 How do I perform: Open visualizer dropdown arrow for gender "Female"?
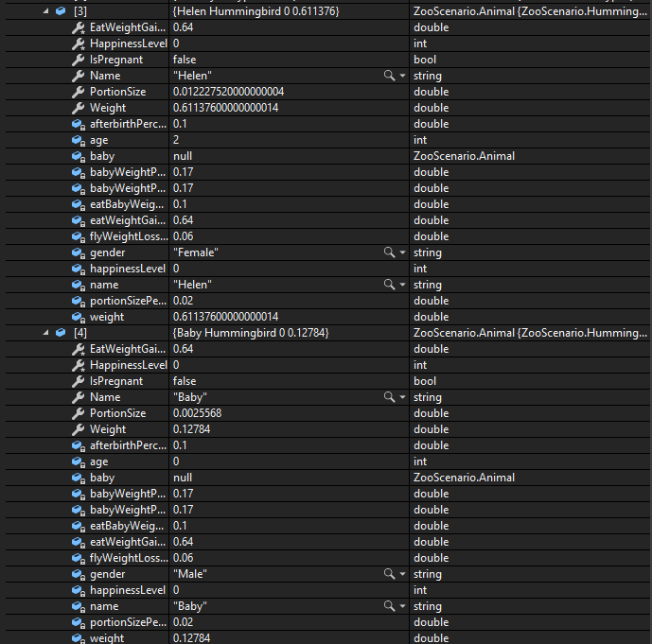tap(402, 252)
